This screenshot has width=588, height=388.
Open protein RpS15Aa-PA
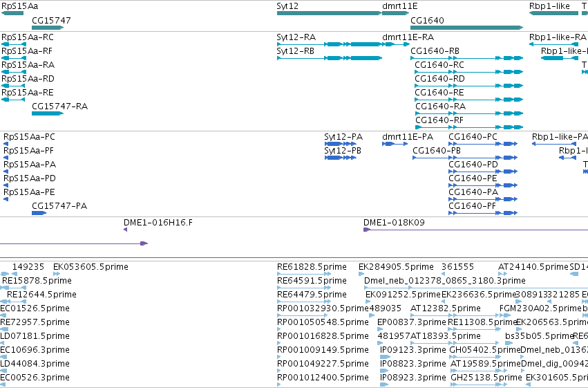point(30,165)
